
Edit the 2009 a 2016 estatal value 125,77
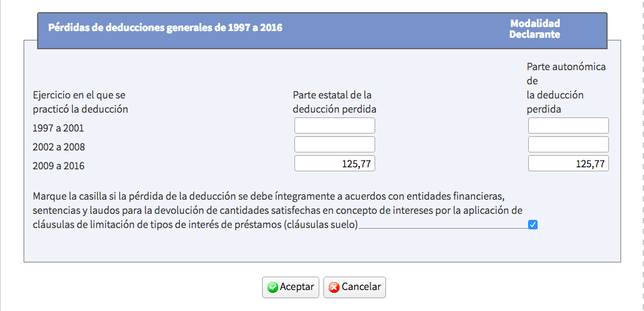tap(334, 163)
